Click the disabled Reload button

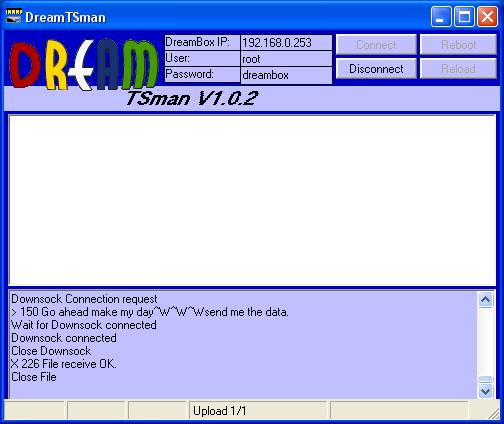tap(458, 69)
